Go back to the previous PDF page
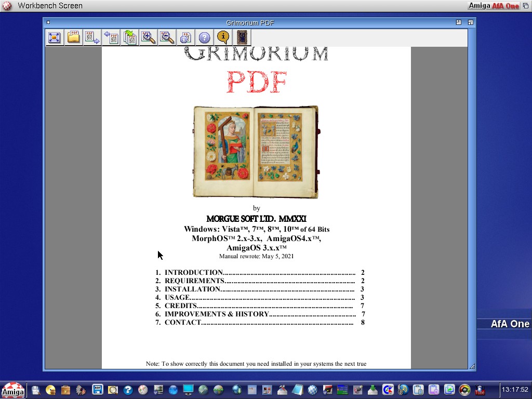The width and height of the screenshot is (532, 399). click(x=111, y=37)
